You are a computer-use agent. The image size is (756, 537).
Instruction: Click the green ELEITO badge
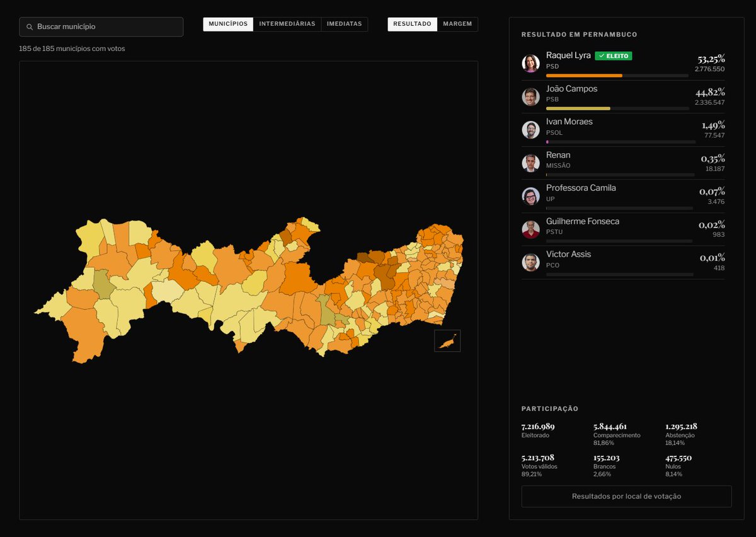pos(614,55)
